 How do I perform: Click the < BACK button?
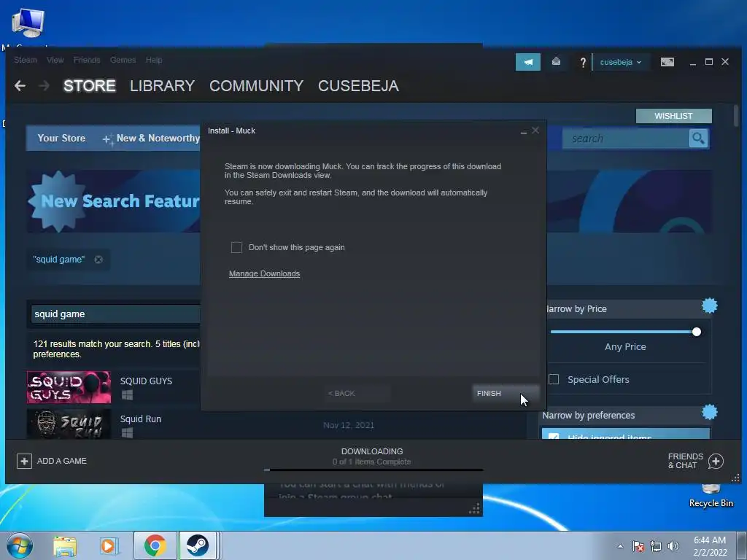point(357,393)
